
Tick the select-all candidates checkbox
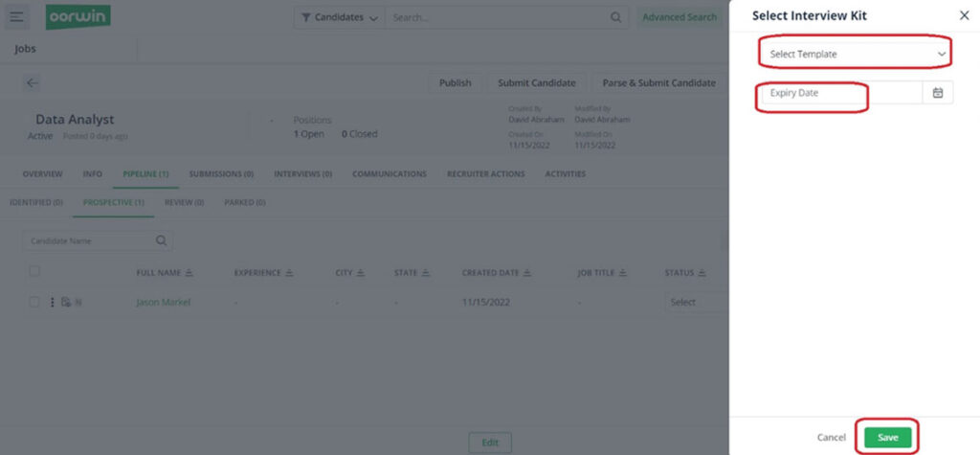(x=34, y=271)
